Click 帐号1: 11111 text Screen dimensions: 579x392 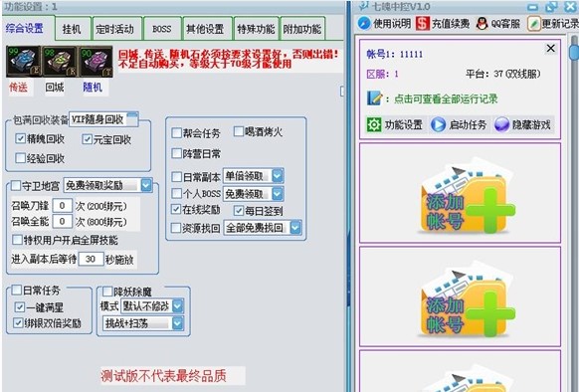tap(395, 54)
